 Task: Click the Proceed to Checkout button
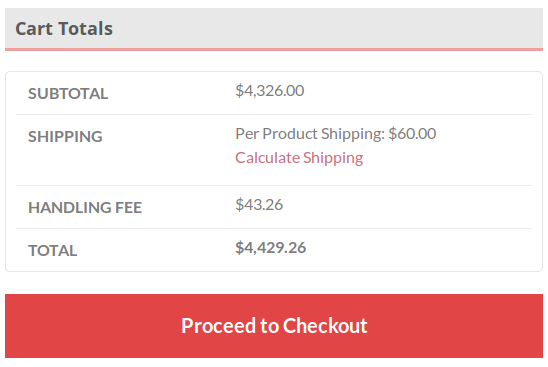tap(274, 325)
